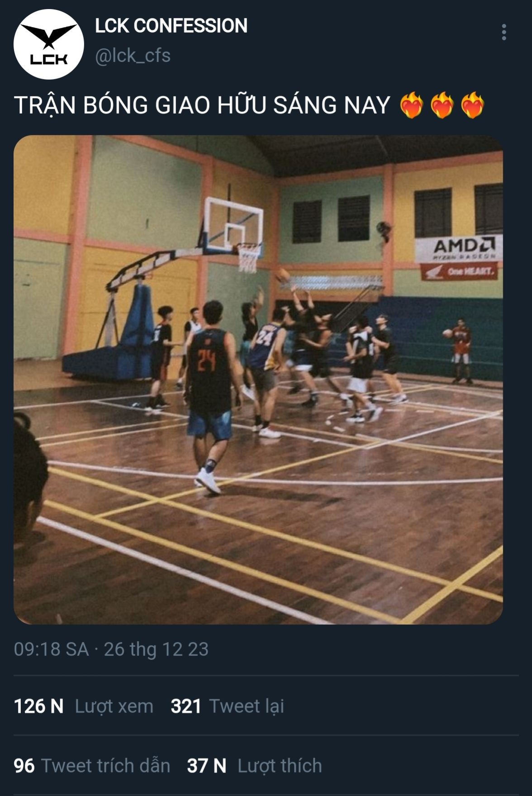Click the first heart-on-fire emoji
The height and width of the screenshot is (796, 532).
click(412, 105)
